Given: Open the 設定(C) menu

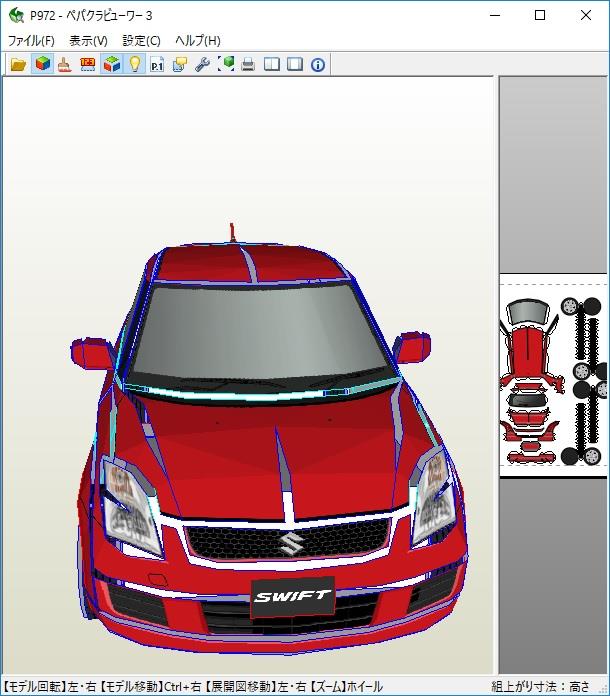Looking at the screenshot, I should 141,41.
